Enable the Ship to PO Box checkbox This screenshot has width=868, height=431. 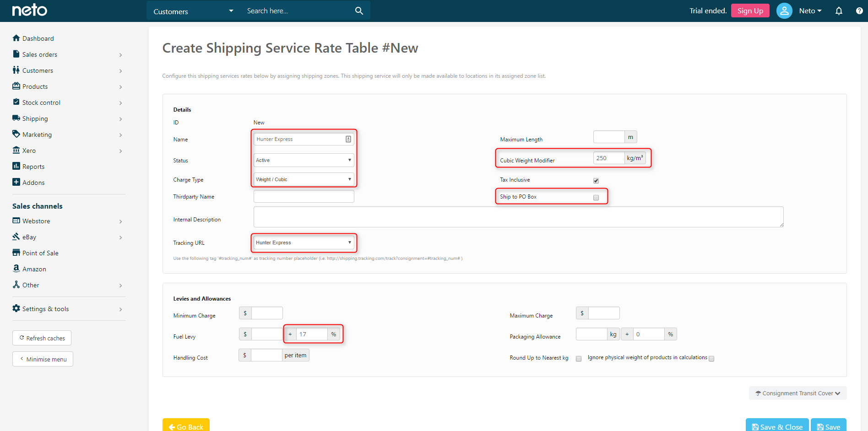tap(596, 198)
